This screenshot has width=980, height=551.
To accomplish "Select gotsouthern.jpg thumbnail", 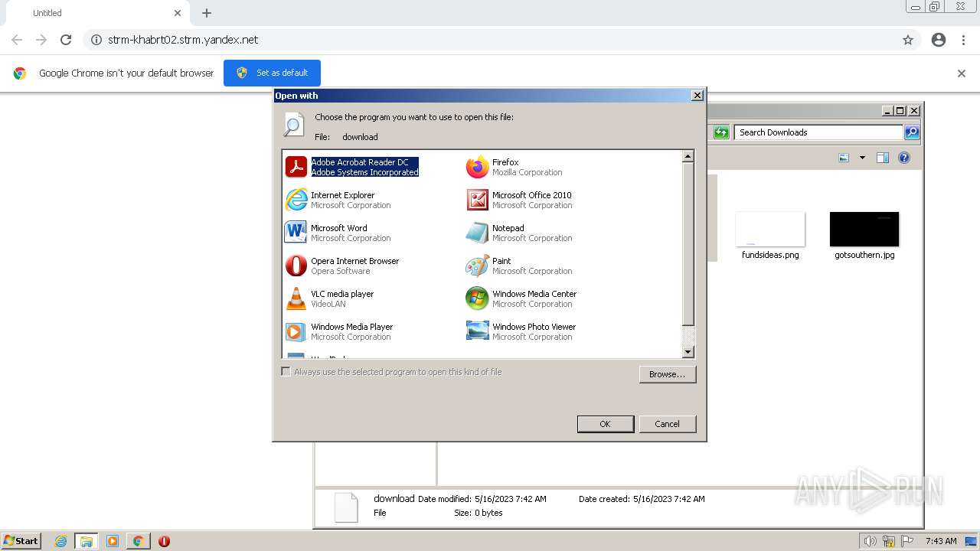I will pos(864,230).
